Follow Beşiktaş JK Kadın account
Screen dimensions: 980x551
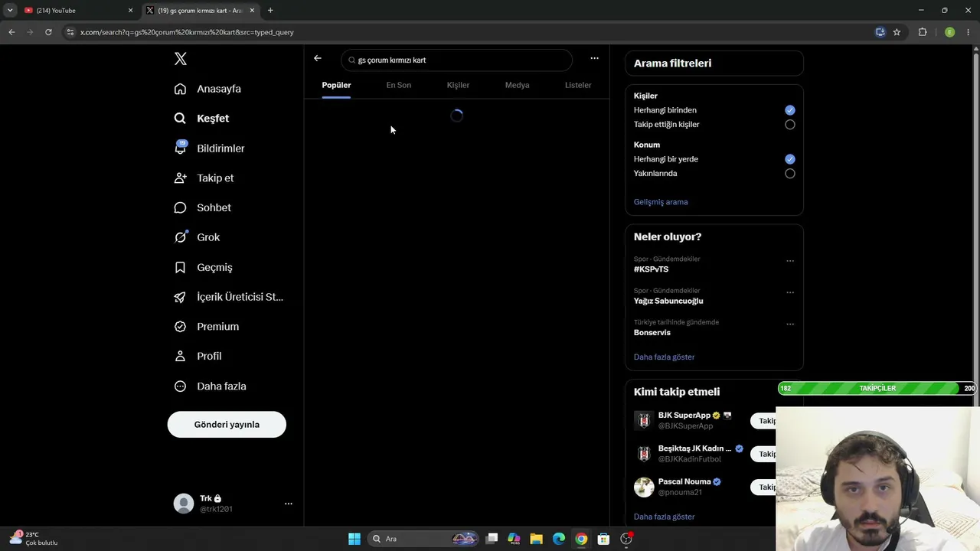click(763, 454)
